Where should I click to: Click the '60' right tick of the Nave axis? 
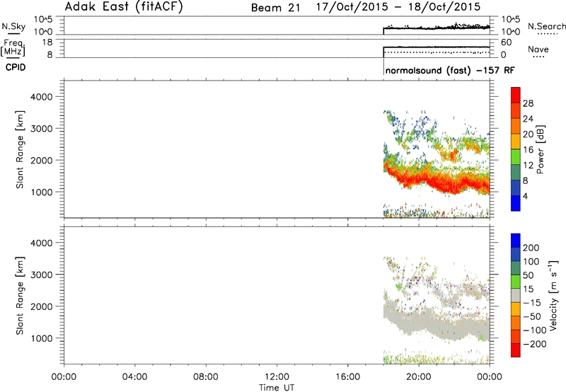[x=507, y=42]
